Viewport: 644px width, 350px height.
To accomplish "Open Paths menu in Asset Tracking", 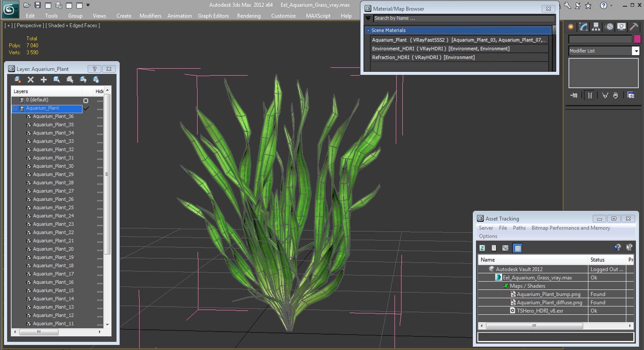I will pyautogui.click(x=519, y=228).
